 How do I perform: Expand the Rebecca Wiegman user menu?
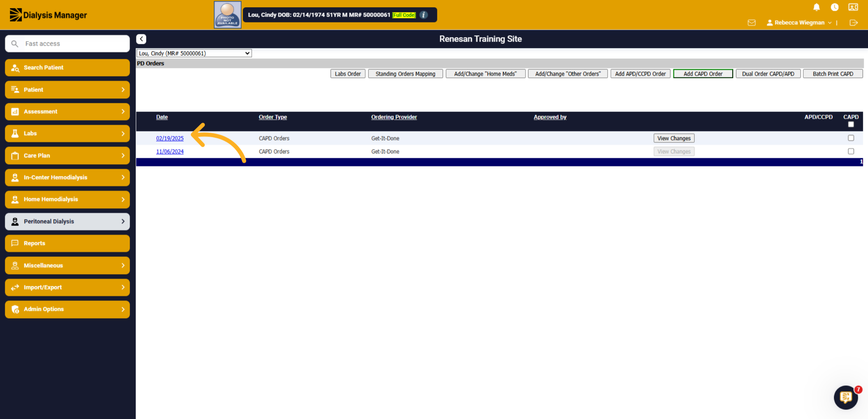click(x=799, y=23)
